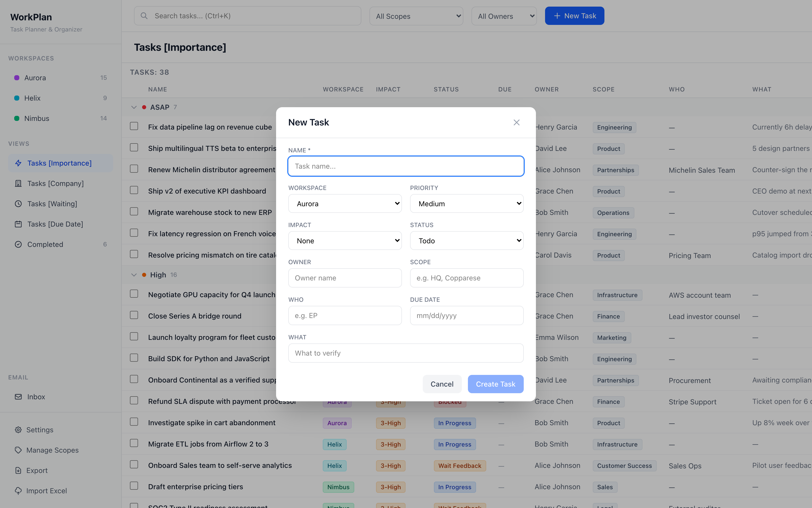Focus the Due Date input field
This screenshot has height=508, width=812.
point(467,315)
